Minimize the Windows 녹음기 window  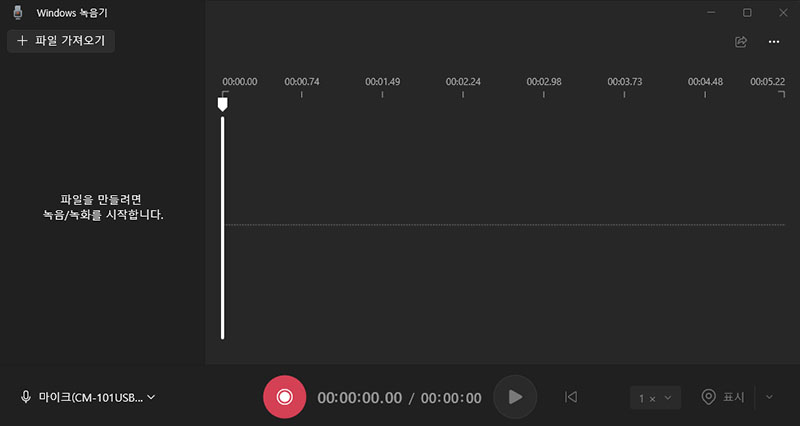point(711,13)
